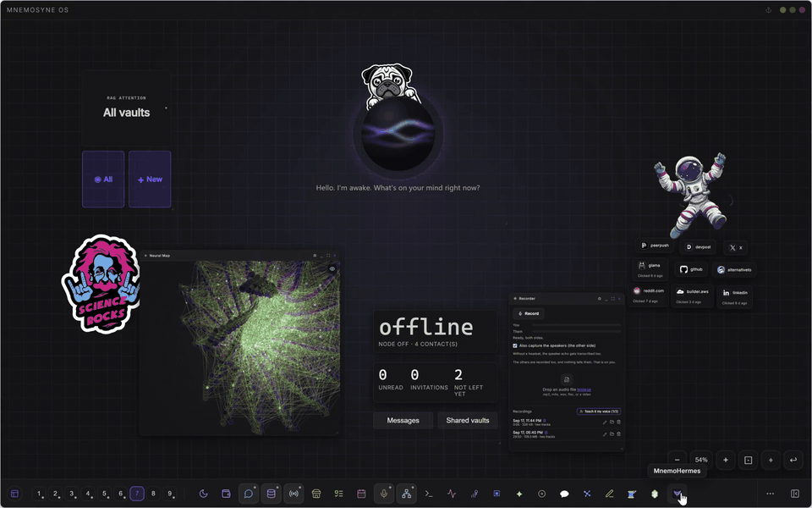Open the github bookmark
This screenshot has width=812, height=508.
(691, 269)
